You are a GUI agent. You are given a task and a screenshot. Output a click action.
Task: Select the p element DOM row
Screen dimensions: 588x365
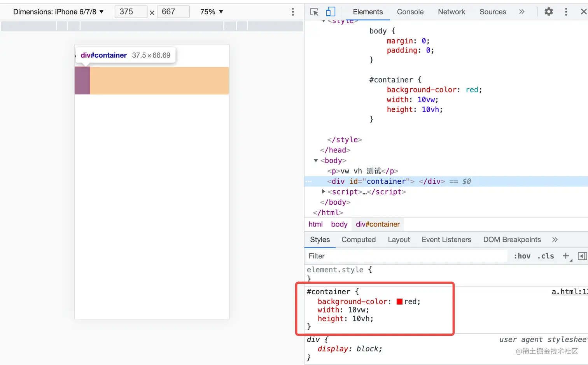click(x=362, y=171)
